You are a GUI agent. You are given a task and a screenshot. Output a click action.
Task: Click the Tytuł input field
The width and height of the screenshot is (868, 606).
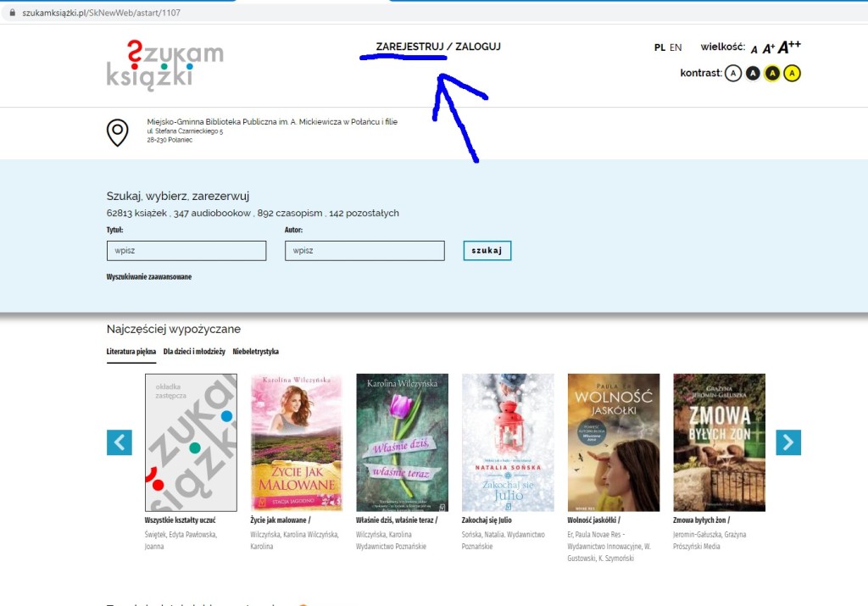[186, 251]
